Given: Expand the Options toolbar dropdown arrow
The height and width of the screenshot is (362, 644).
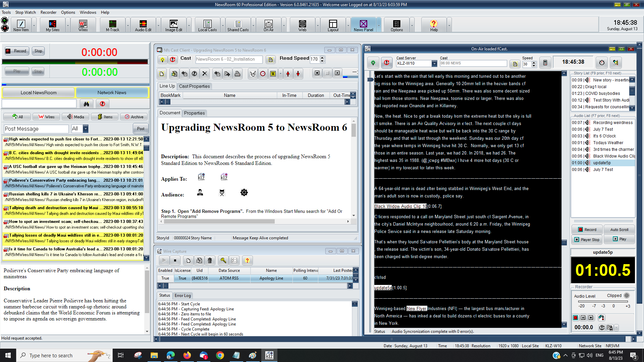Looking at the screenshot, I should (x=412, y=25).
